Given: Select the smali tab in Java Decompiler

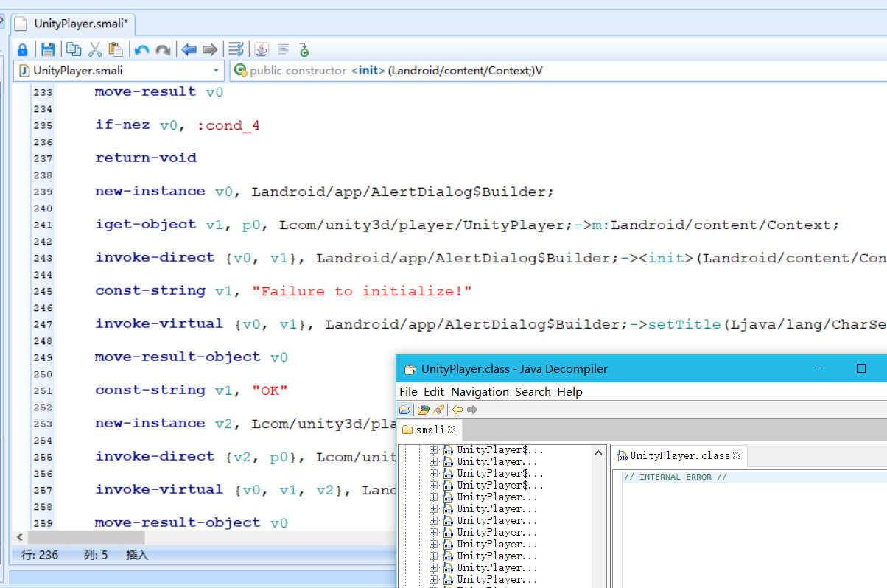Looking at the screenshot, I should (x=430, y=430).
